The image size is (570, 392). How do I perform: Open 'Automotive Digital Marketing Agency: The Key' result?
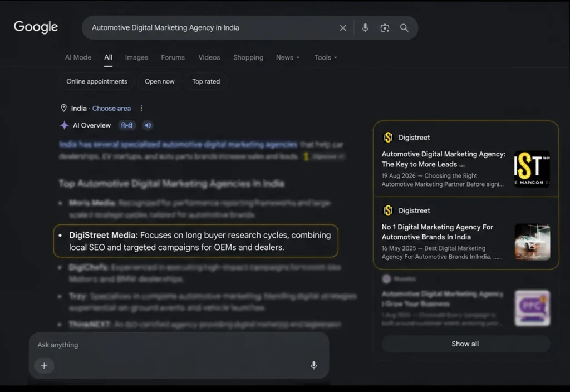pos(443,159)
